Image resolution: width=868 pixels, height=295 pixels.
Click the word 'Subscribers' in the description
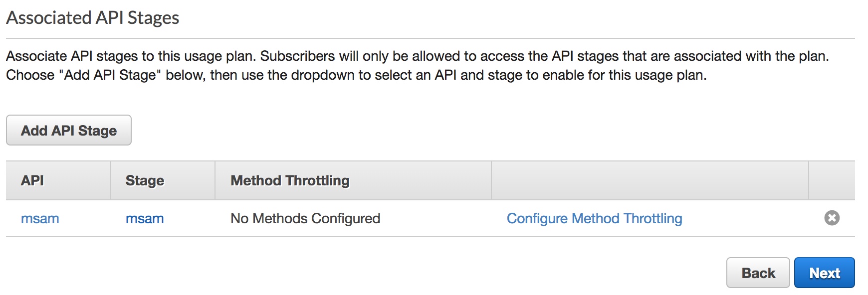point(297,56)
